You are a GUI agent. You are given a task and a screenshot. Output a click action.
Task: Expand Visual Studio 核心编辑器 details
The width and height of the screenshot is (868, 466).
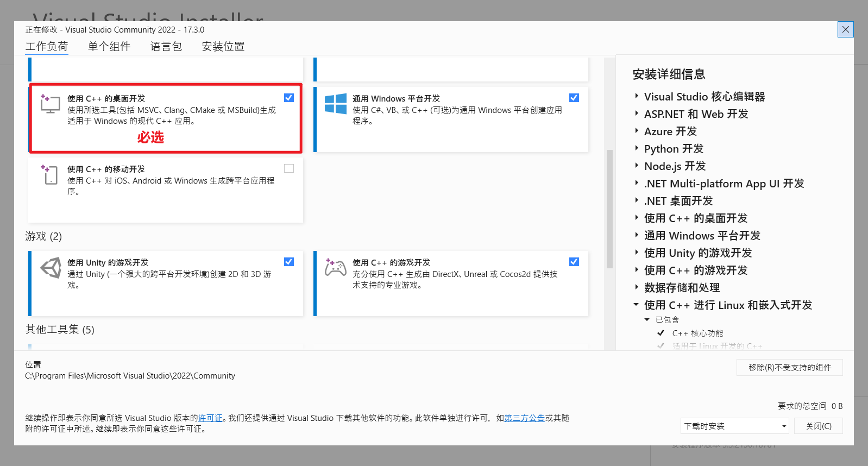[637, 96]
